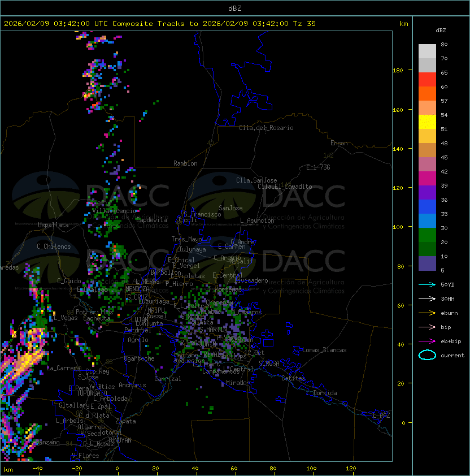Click the Tulumaya label
The width and height of the screenshot is (470, 476).
(x=193, y=249)
